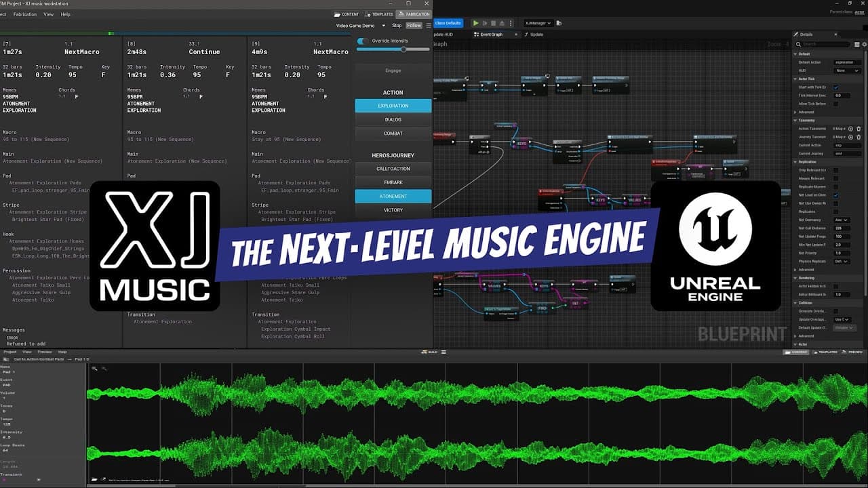Screen dimensions: 868x488
Task: Switch to the Content tab
Action: pos(347,14)
